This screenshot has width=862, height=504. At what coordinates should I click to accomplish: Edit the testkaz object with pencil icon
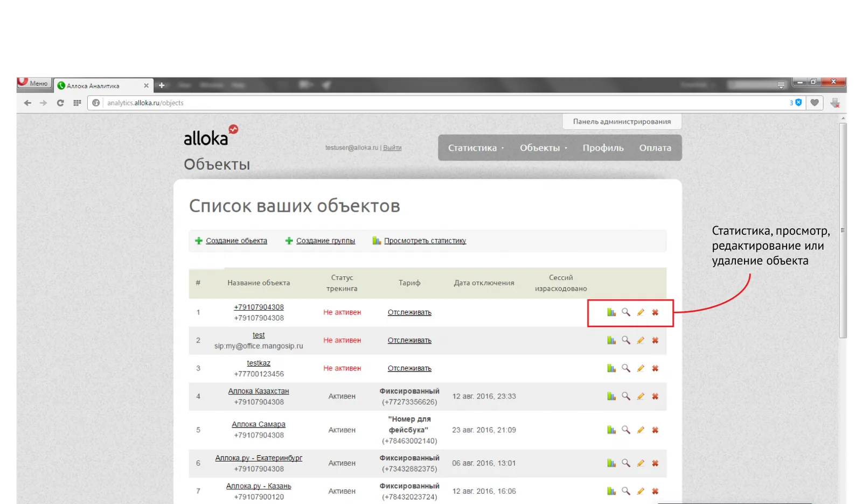point(641,368)
